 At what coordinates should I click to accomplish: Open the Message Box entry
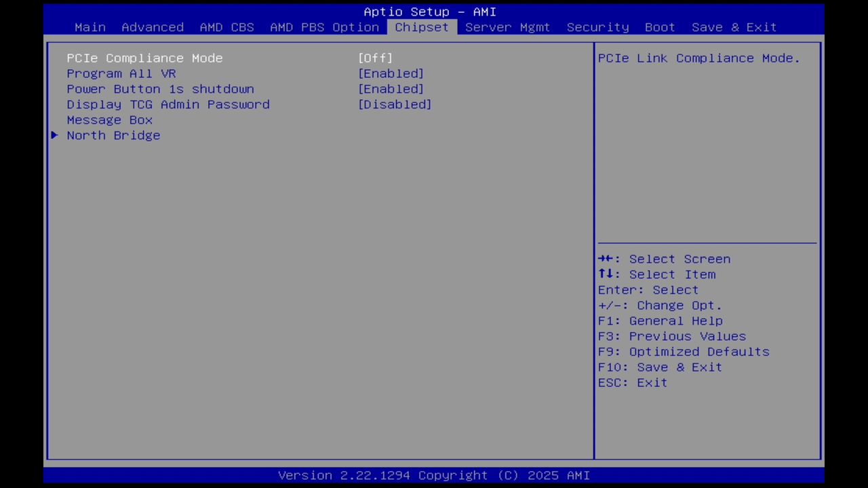click(x=109, y=120)
